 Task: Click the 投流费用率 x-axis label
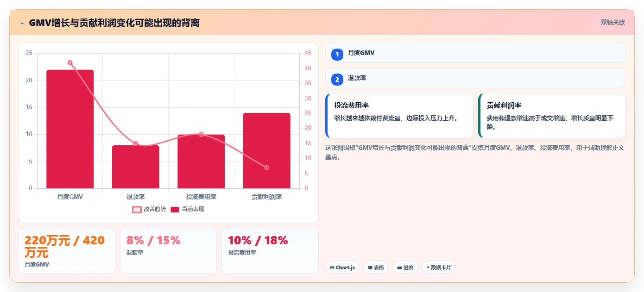click(x=201, y=197)
